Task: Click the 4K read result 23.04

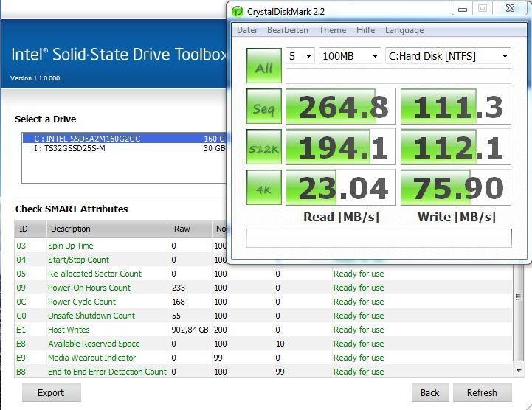Action: coord(341,187)
